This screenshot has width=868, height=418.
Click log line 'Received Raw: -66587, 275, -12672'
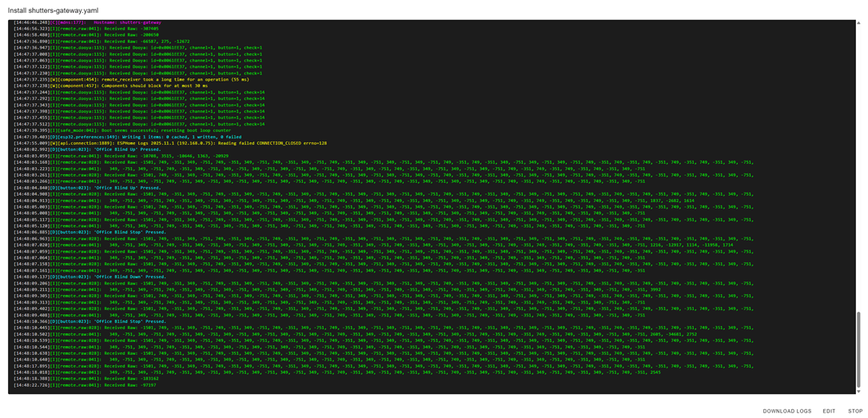point(102,41)
